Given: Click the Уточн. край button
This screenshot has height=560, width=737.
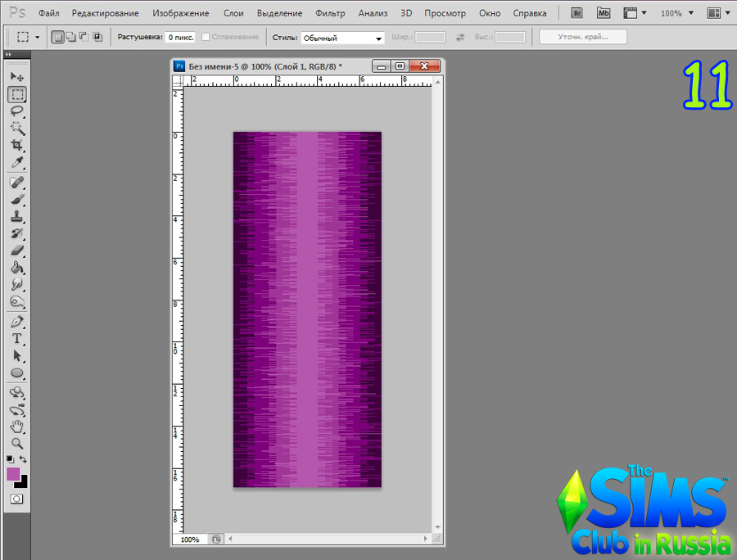Looking at the screenshot, I should [x=583, y=37].
